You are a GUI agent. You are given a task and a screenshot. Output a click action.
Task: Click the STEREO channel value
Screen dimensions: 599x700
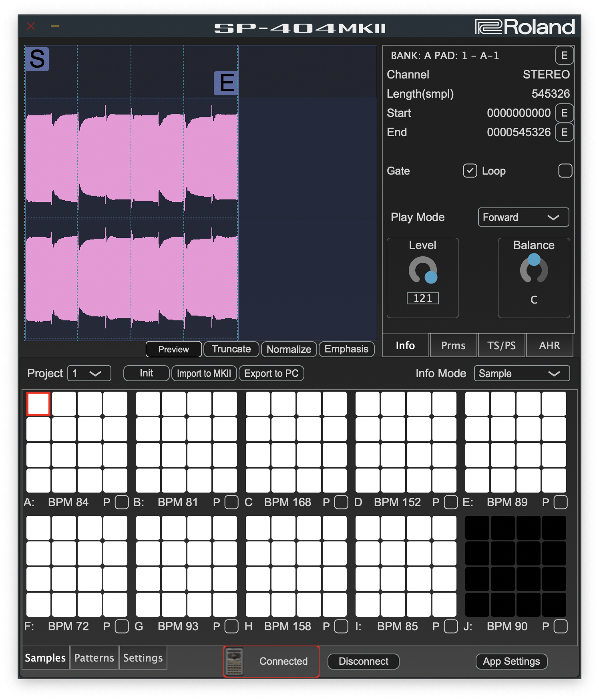tap(546, 74)
